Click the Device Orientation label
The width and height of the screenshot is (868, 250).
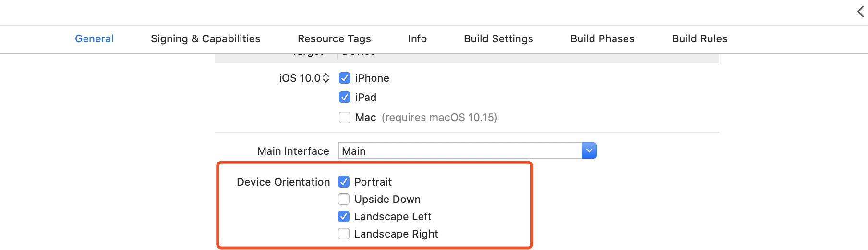pos(283,182)
